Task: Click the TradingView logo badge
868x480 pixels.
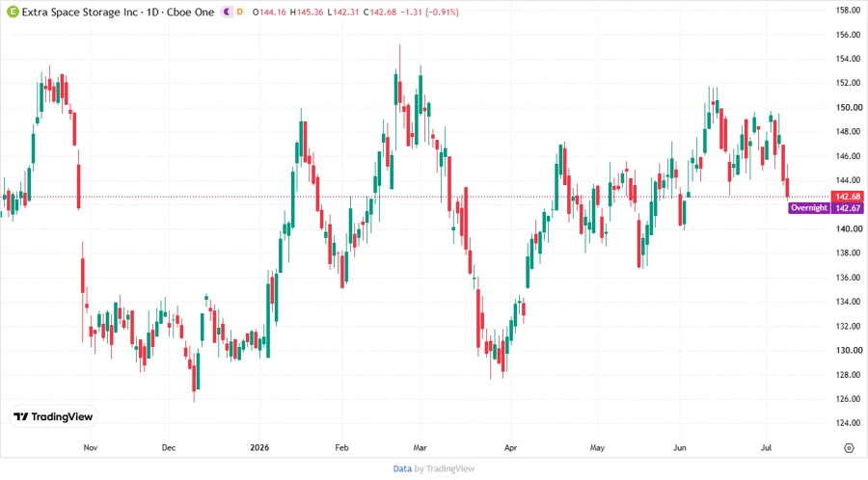Action: click(53, 417)
